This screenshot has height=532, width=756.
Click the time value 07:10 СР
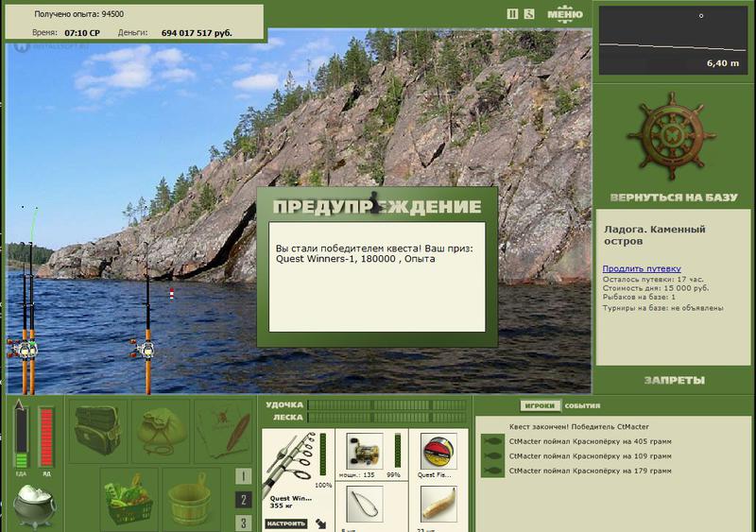coord(82,33)
